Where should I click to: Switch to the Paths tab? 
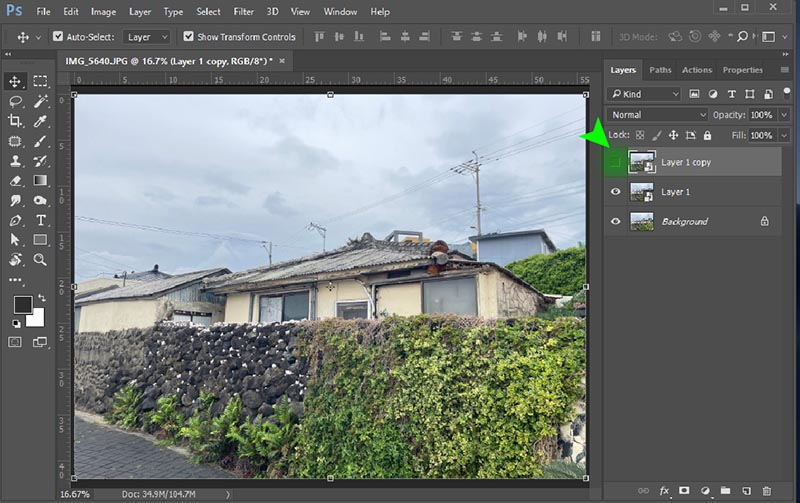click(660, 70)
